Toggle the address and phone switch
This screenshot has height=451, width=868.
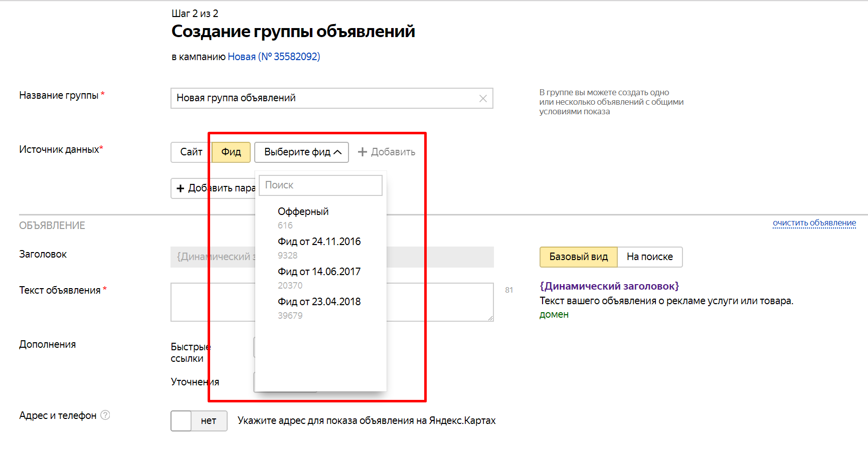coord(199,420)
